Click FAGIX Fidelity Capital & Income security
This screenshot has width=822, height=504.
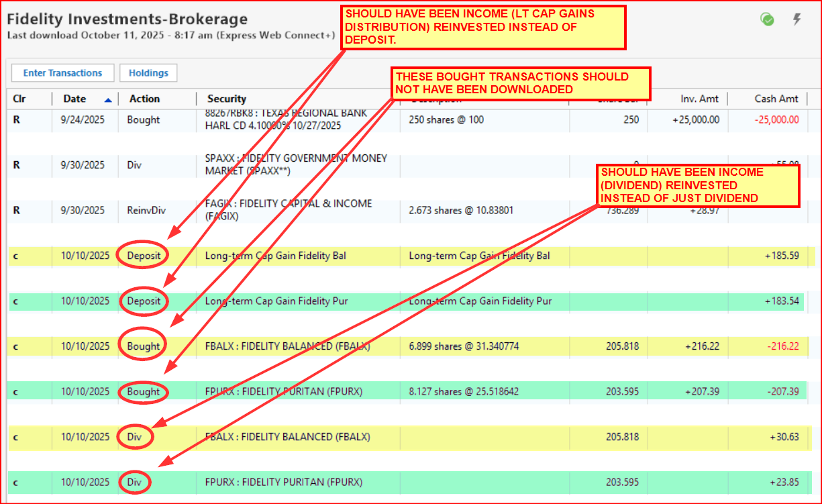point(289,210)
